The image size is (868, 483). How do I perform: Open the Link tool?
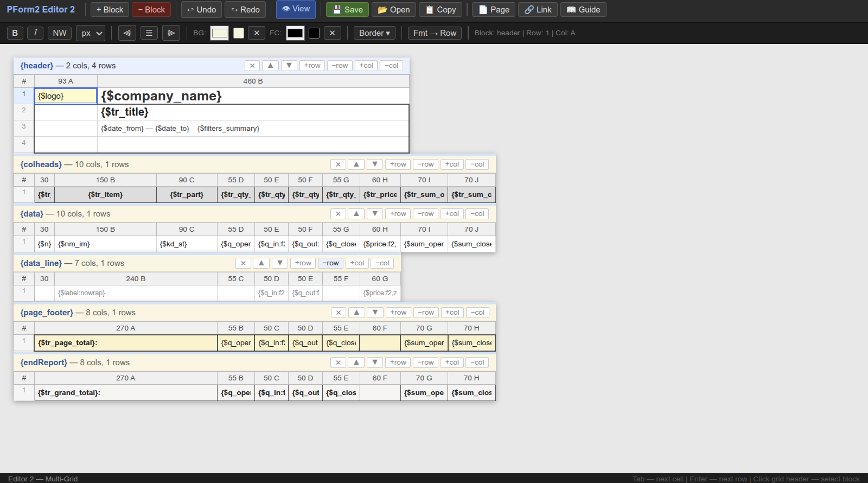coord(538,10)
